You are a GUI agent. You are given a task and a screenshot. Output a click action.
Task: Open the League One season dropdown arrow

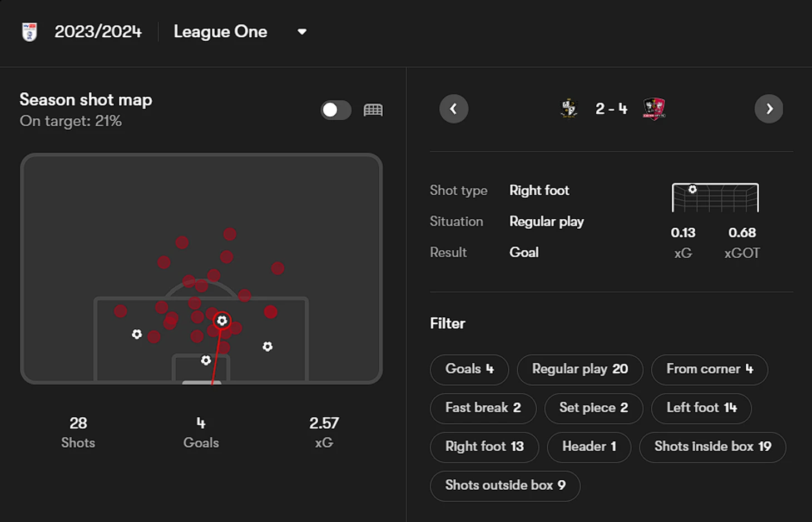click(302, 32)
